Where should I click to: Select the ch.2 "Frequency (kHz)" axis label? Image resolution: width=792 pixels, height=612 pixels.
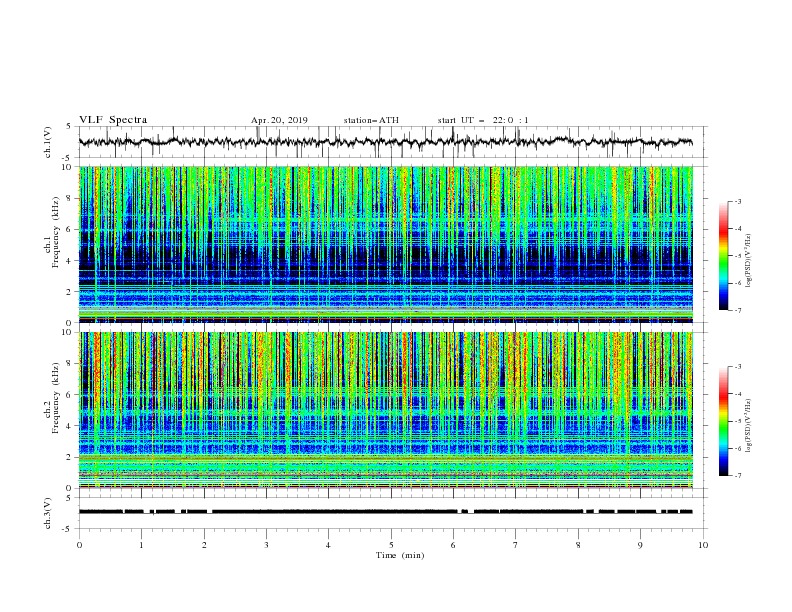pos(56,398)
